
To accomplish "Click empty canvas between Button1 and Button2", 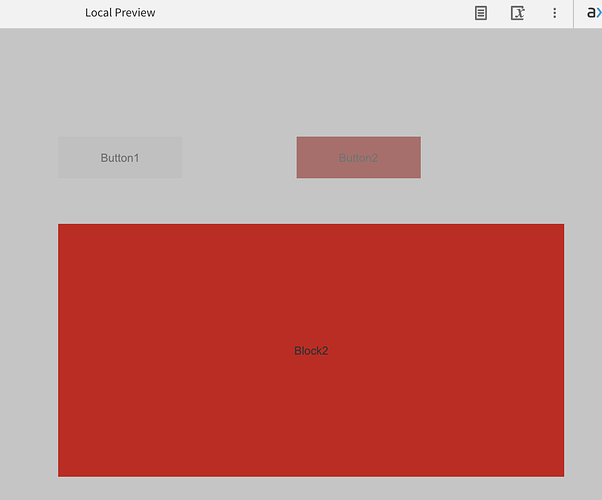I will 239,158.
